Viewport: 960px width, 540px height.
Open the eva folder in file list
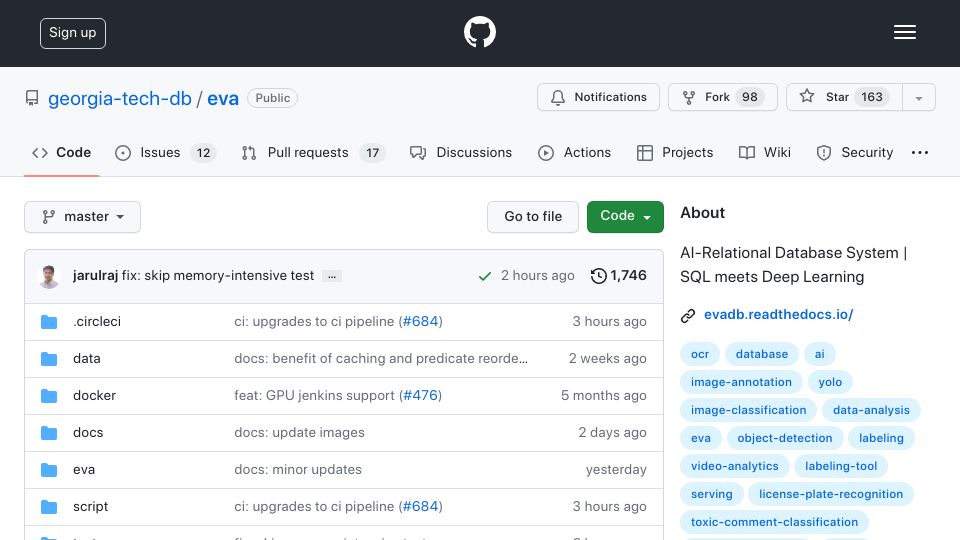[84, 470]
